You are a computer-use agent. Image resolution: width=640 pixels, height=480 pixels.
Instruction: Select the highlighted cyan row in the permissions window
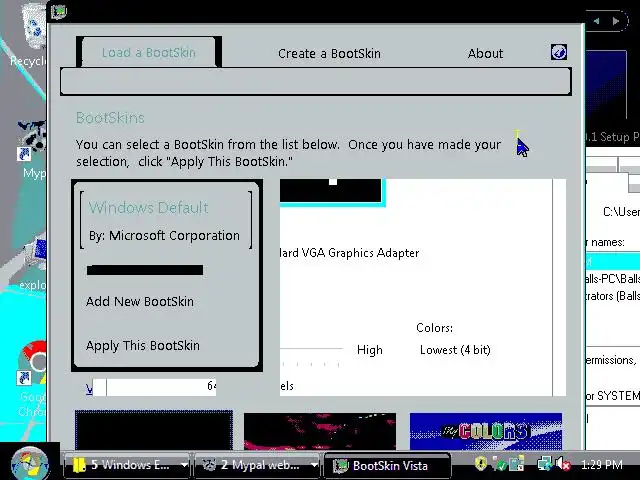(x=613, y=261)
